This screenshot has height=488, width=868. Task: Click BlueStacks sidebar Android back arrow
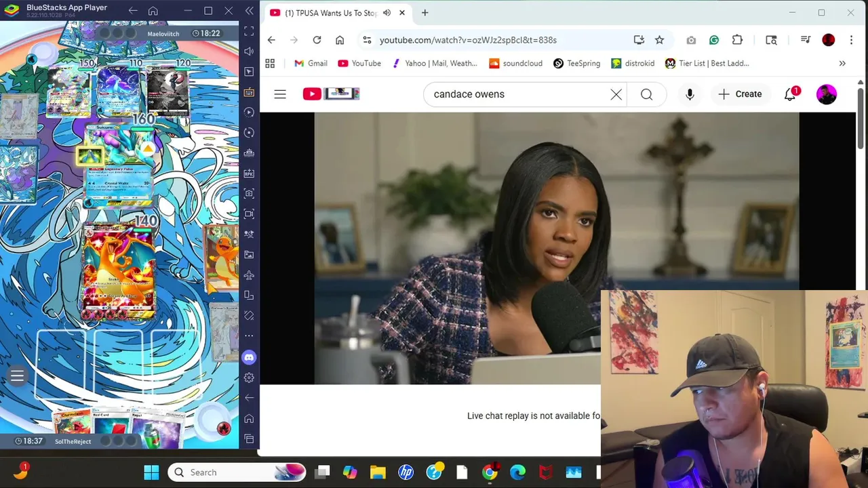click(249, 398)
